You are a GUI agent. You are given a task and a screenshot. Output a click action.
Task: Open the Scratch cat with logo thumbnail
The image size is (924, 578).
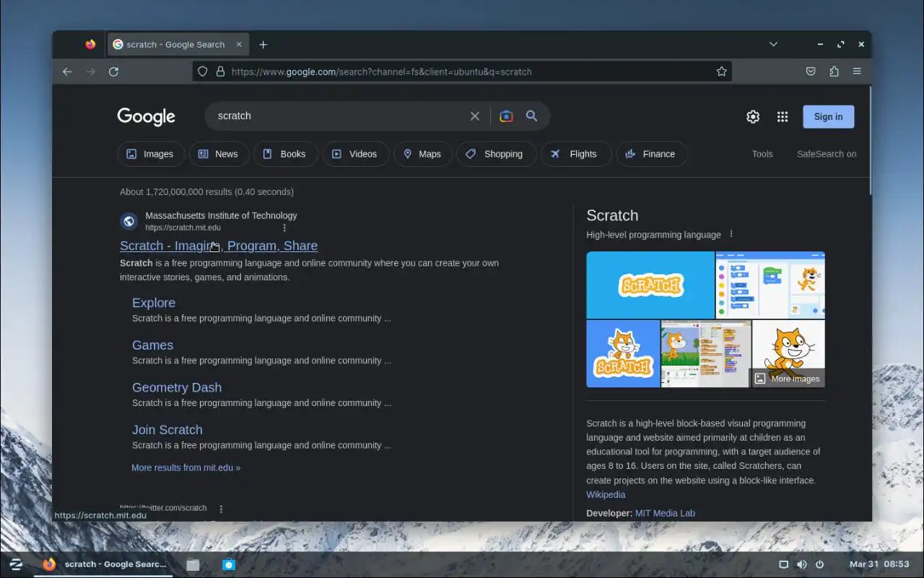point(623,353)
